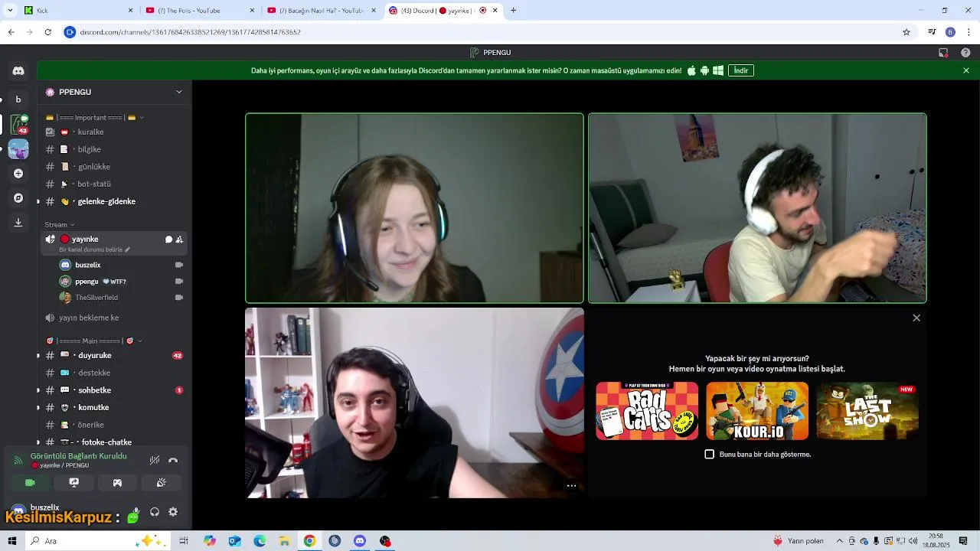Switch to The Pols YouTube tab
Viewport: 980px width, 551px height.
click(x=199, y=11)
